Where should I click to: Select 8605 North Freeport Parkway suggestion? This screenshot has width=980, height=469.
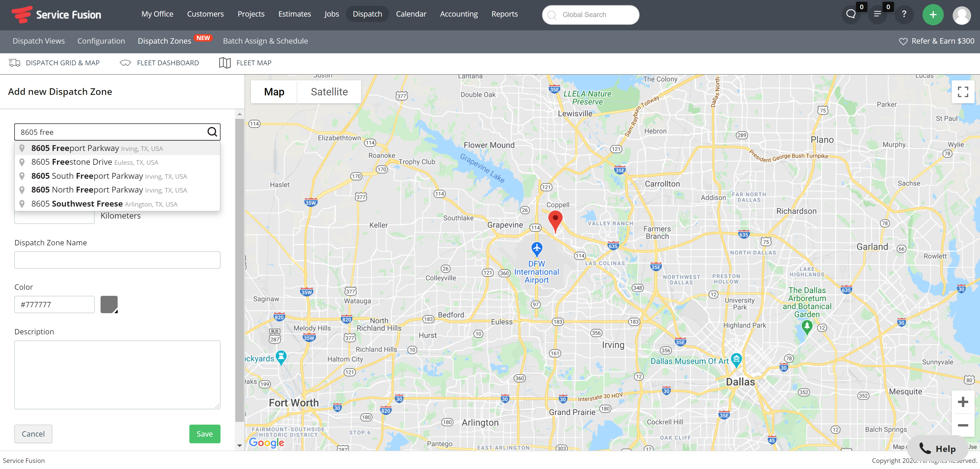coord(117,190)
